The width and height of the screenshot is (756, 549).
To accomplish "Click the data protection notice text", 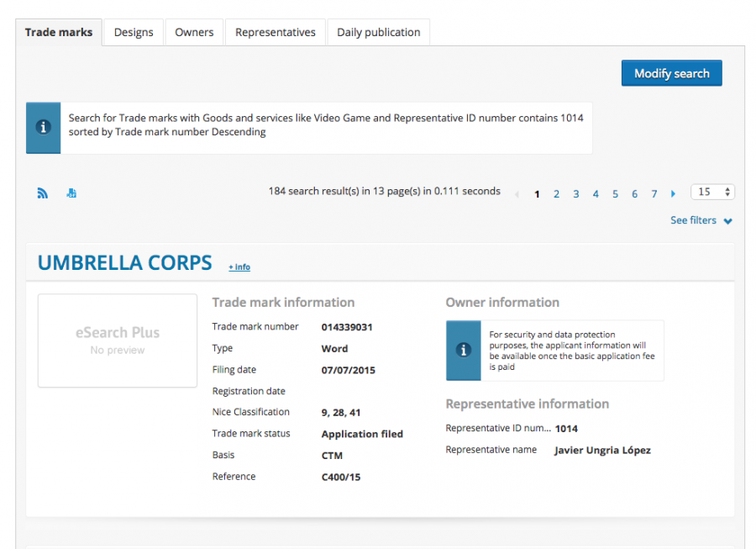I will point(572,351).
